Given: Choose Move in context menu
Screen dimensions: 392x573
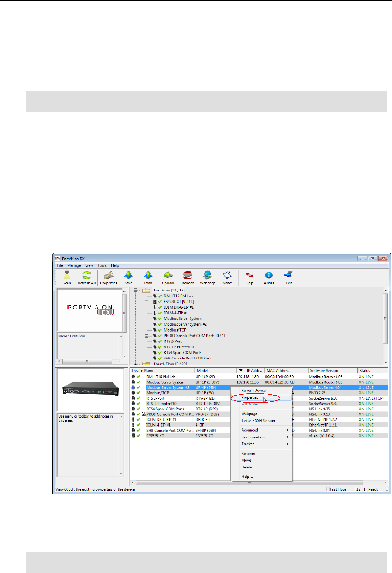Looking at the screenshot, I should coord(261,460).
